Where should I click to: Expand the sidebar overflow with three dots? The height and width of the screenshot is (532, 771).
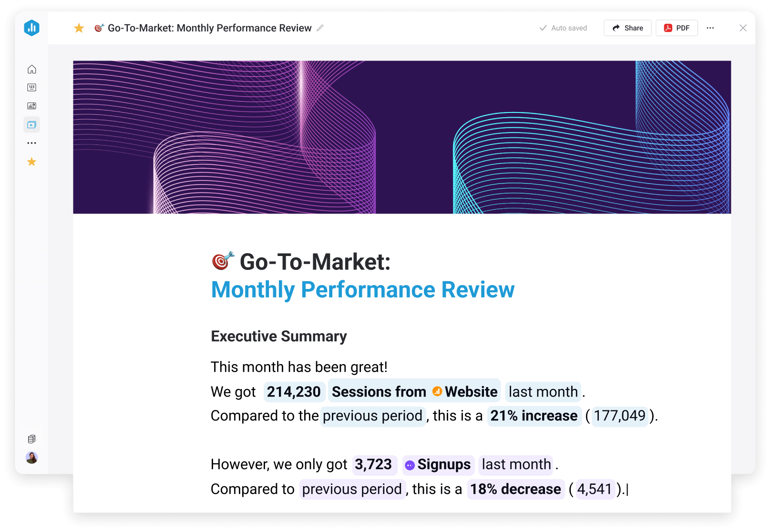pos(31,143)
